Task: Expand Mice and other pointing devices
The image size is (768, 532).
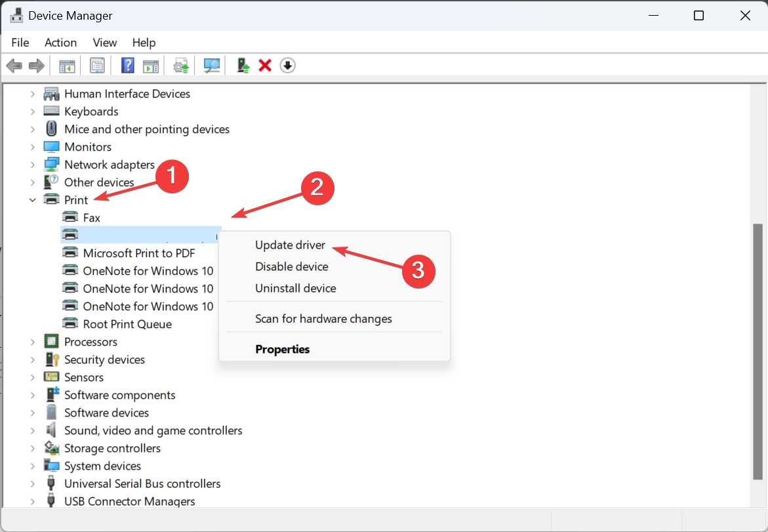Action: (x=33, y=129)
